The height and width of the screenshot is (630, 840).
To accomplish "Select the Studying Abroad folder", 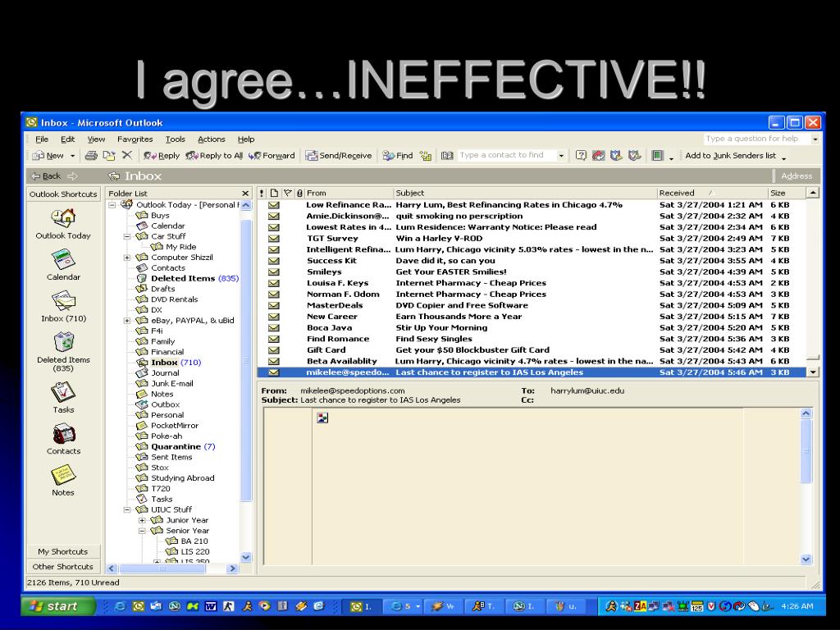I will point(176,478).
